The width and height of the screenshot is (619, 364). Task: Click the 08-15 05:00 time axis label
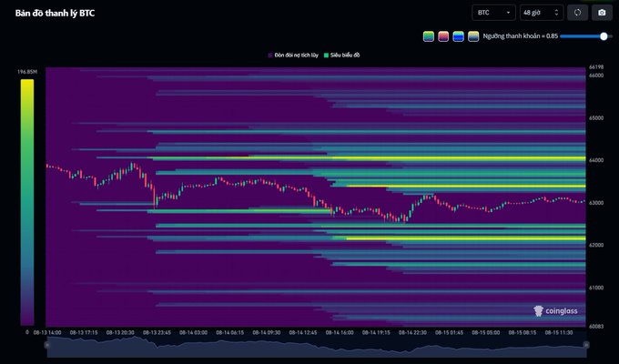tap(485, 333)
